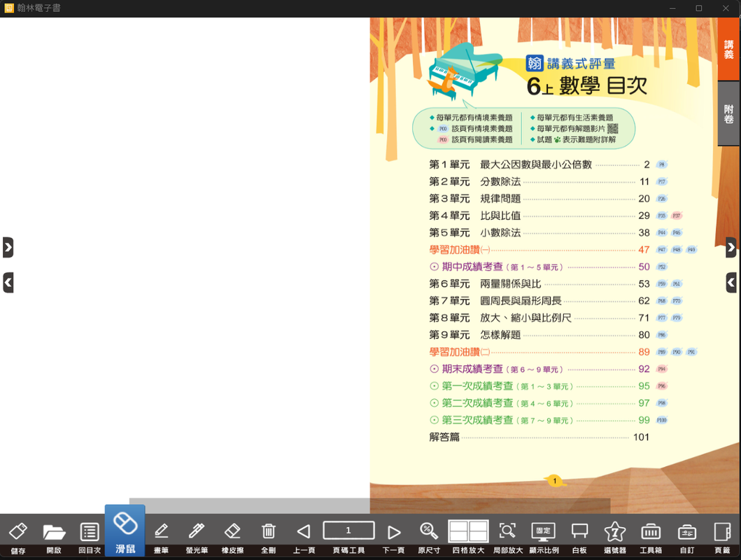Open 第9單元 怎樣解題 entry

click(x=539, y=335)
